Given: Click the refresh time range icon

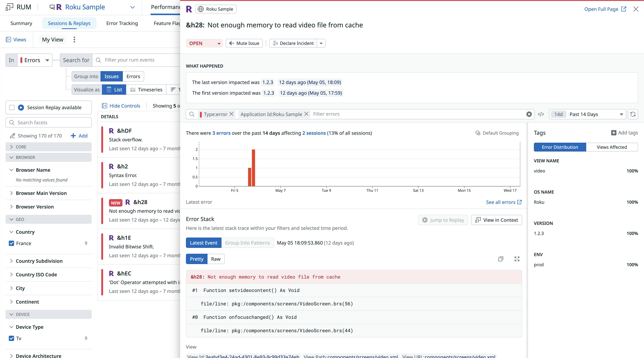Looking at the screenshot, I should tap(633, 114).
